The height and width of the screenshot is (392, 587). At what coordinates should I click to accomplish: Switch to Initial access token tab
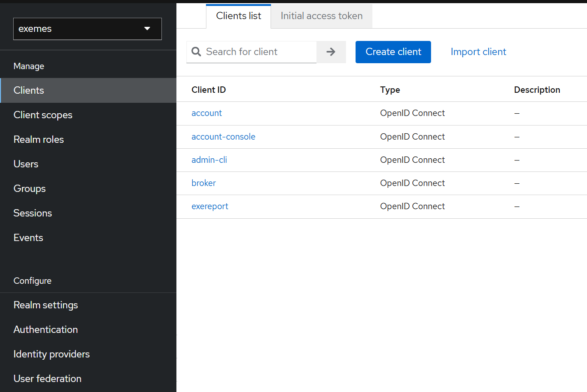tap(321, 16)
